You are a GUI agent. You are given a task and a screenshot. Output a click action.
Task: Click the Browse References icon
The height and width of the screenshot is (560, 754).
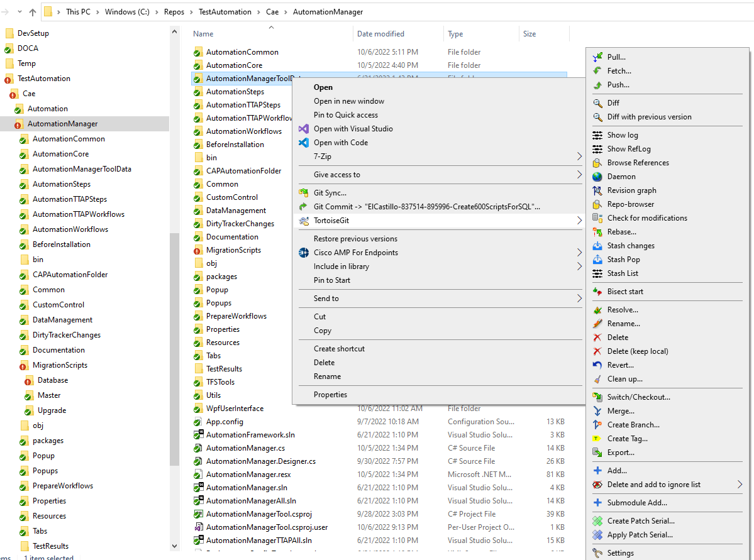597,163
